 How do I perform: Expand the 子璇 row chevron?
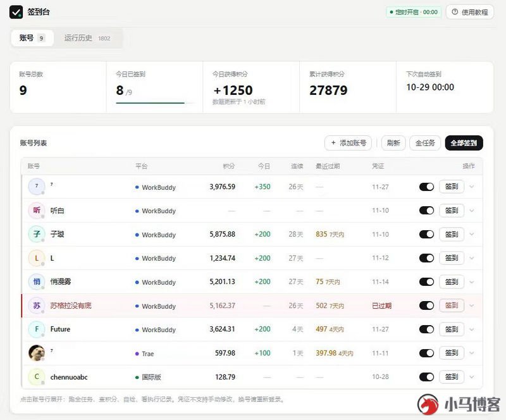pyautogui.click(x=472, y=234)
